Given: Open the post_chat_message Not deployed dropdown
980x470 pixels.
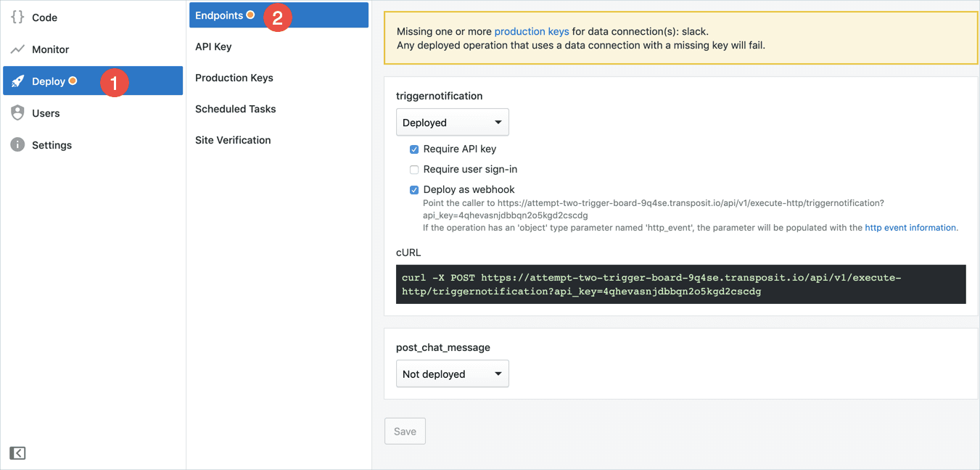Looking at the screenshot, I should pos(452,374).
